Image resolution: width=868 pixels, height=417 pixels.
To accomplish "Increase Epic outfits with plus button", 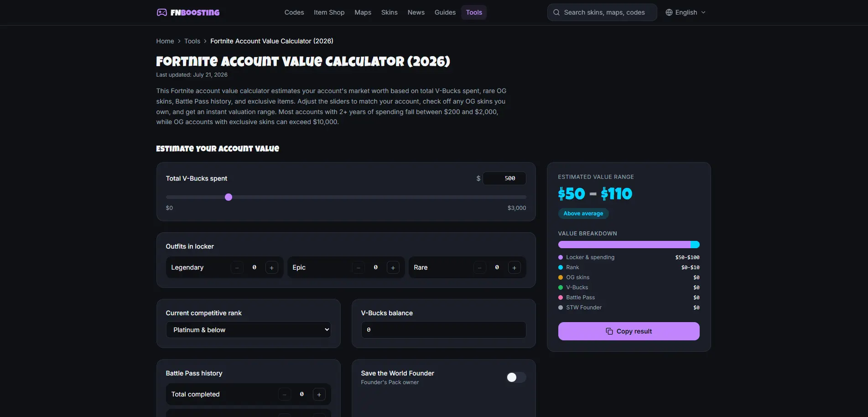I will pos(393,268).
